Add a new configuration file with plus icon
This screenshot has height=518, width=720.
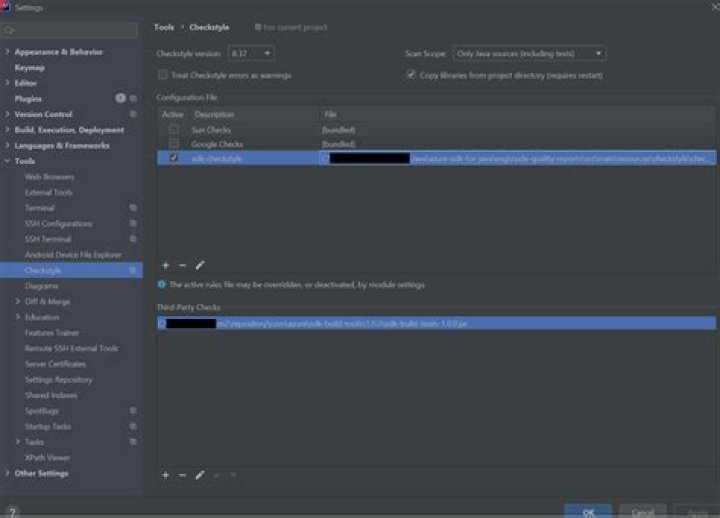[x=165, y=265]
